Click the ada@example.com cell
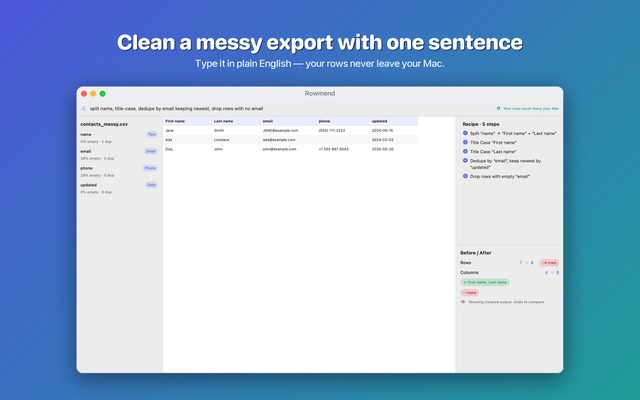Viewport: 640px width, 400px height. point(279,140)
